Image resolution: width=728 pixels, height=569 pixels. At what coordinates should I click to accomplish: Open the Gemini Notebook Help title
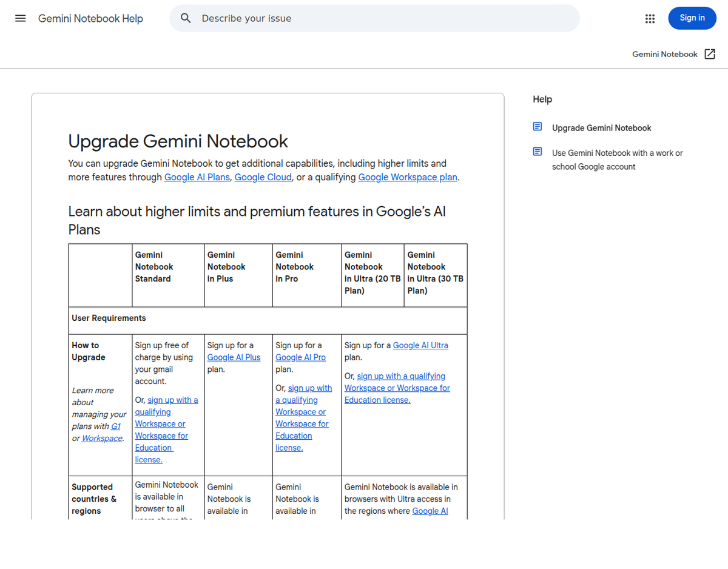click(90, 18)
